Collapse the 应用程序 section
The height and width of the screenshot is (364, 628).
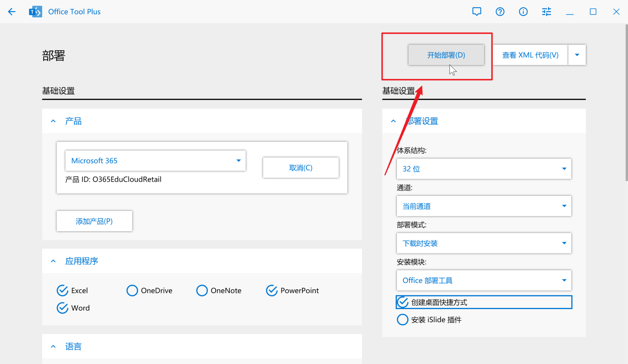53,261
